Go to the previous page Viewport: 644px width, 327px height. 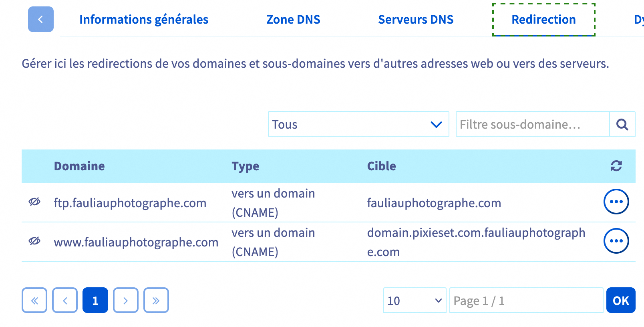(x=65, y=300)
